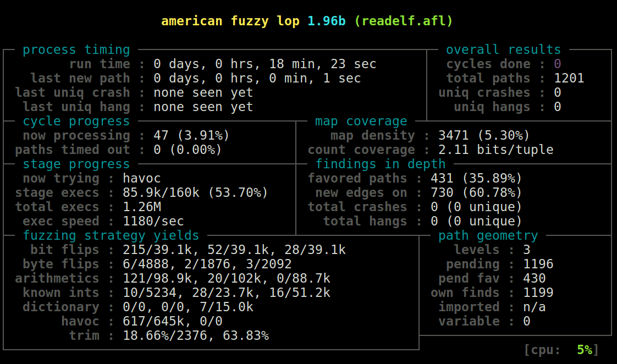Click the 'stage progress' section header

pos(76,164)
